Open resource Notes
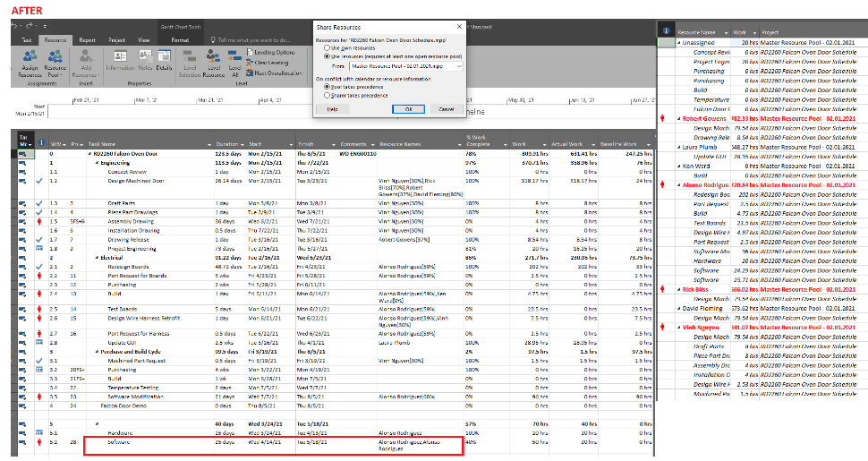The image size is (868, 461). pyautogui.click(x=145, y=60)
